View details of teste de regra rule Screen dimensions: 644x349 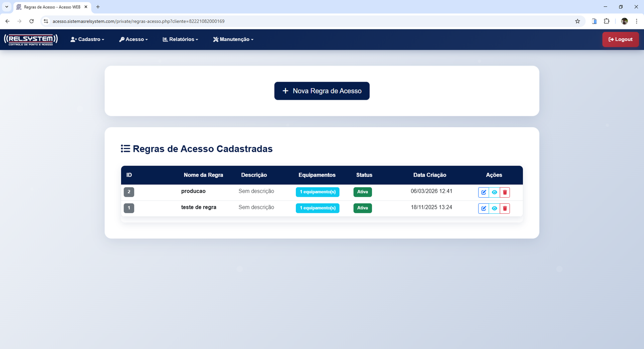(494, 209)
